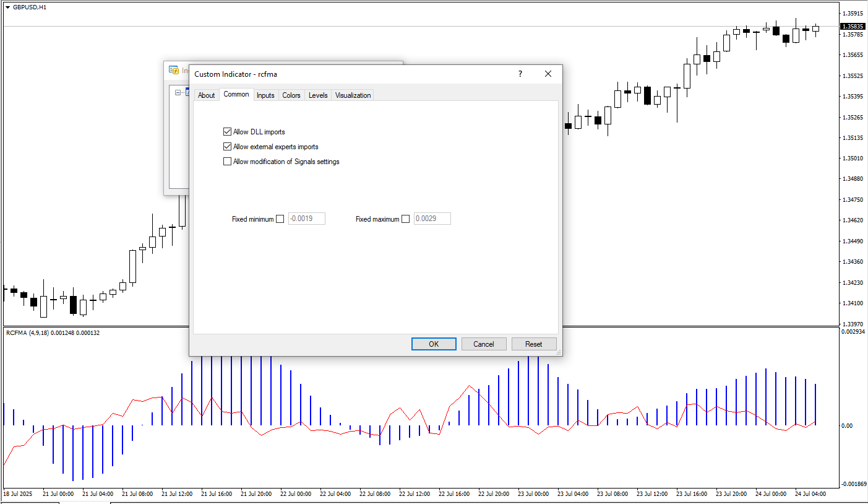868x504 pixels.
Task: Click the dialog resize grip corner
Action: coord(558,352)
